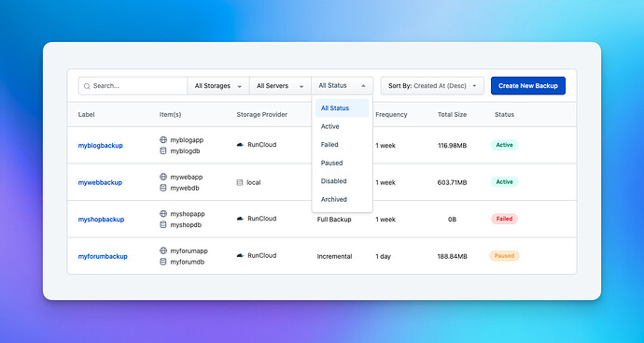Click the mywebdb item text
The height and width of the screenshot is (343, 644).
(185, 189)
